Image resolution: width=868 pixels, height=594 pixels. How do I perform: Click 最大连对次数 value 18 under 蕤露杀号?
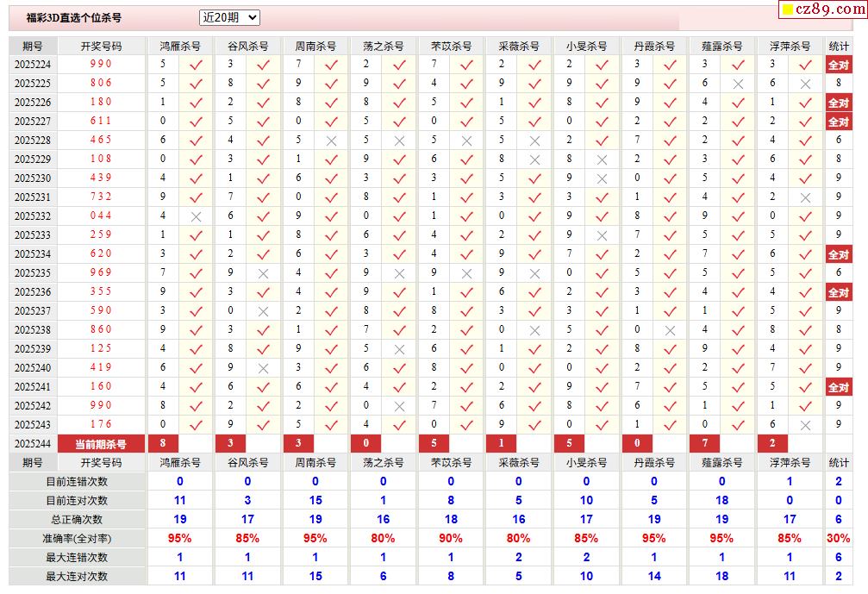(x=721, y=577)
